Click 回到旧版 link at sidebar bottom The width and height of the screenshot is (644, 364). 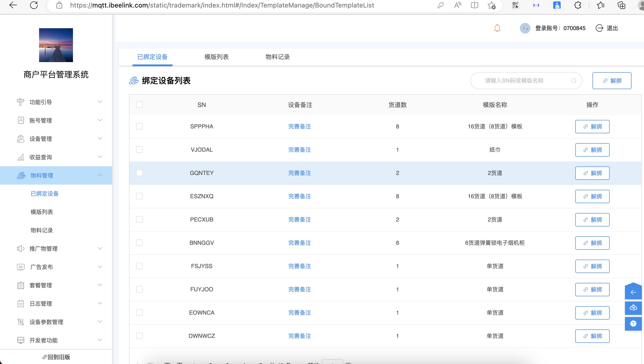(56, 357)
